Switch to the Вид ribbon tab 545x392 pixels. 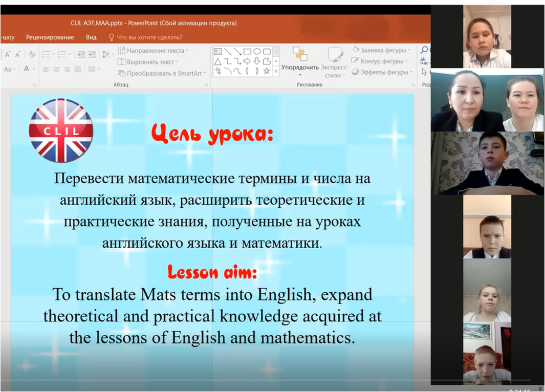(x=91, y=37)
